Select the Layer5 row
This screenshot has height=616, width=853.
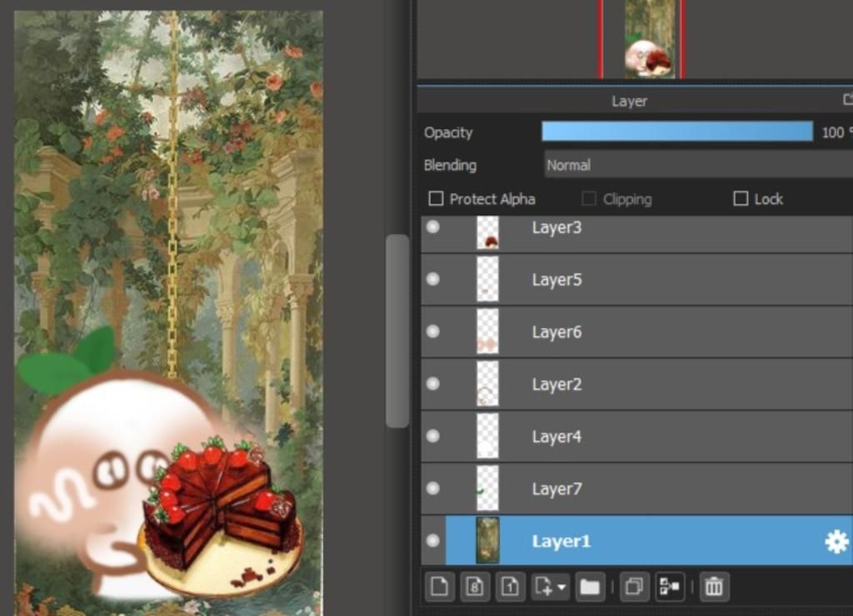coord(637,280)
